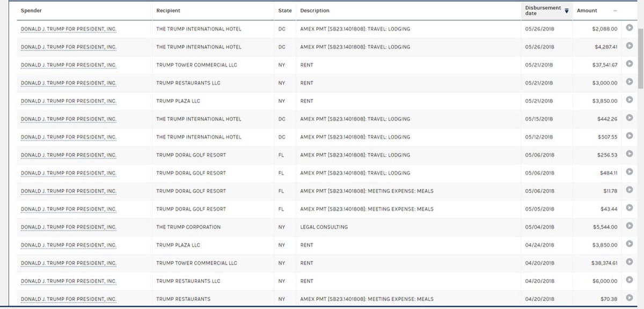
Task: Open spender link in the $37,541.67 row
Action: pyautogui.click(x=69, y=65)
